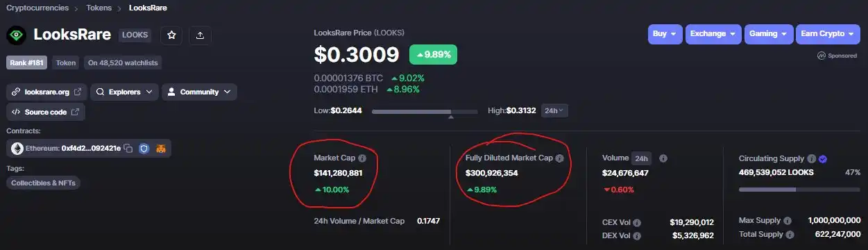868x250 pixels.
Task: Click the Collectibles & NFTs tag
Action: click(x=44, y=183)
